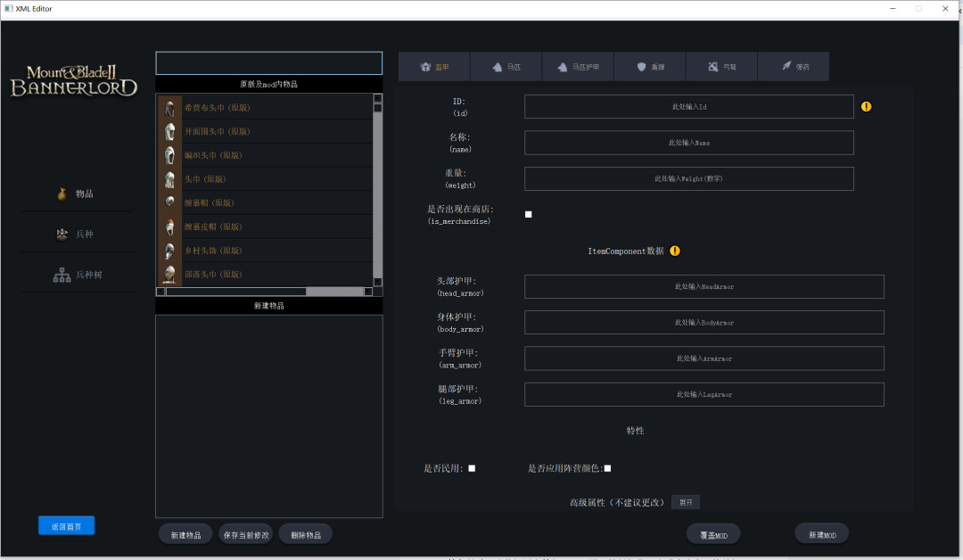Click the item list scroll down arrow
Viewport: 963px width, 560px height.
[x=378, y=282]
